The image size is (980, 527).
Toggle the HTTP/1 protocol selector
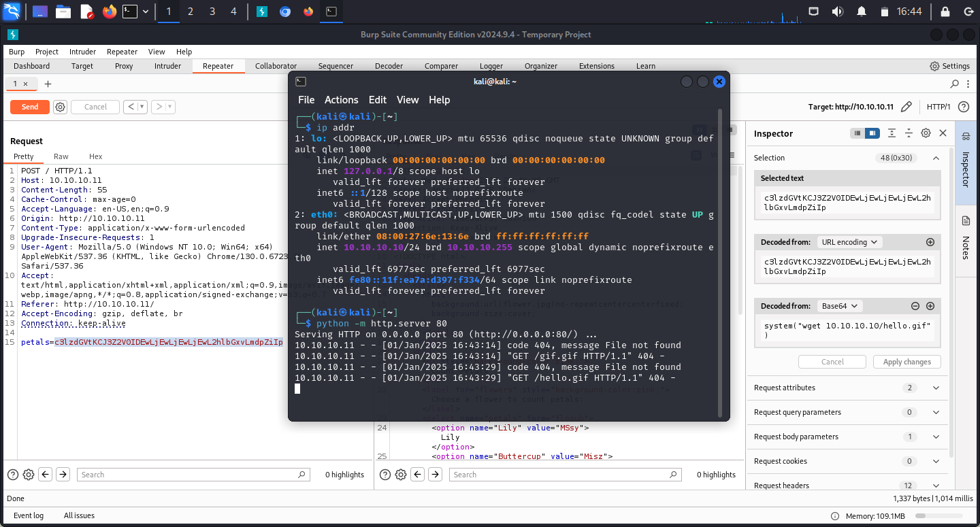[x=938, y=107]
